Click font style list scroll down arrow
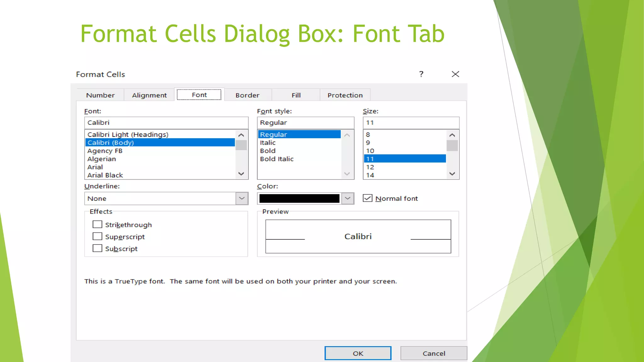This screenshot has width=644, height=362. point(347,173)
